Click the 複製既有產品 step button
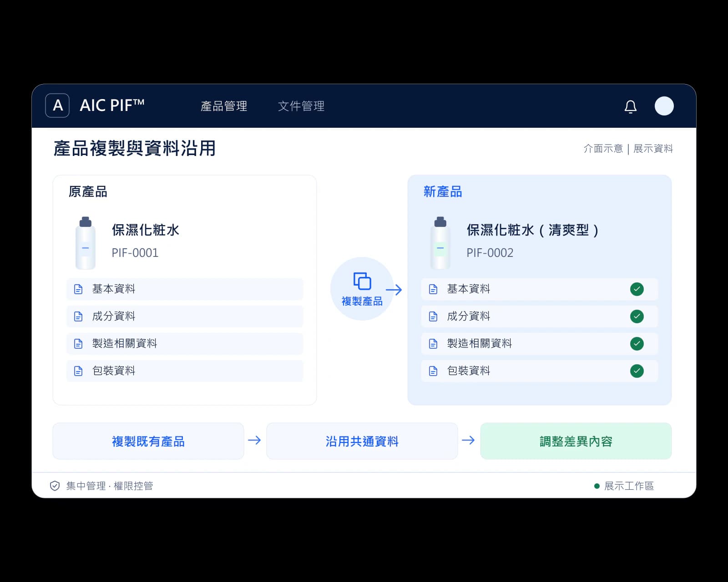Screen dimensions: 728x582 tap(148, 441)
